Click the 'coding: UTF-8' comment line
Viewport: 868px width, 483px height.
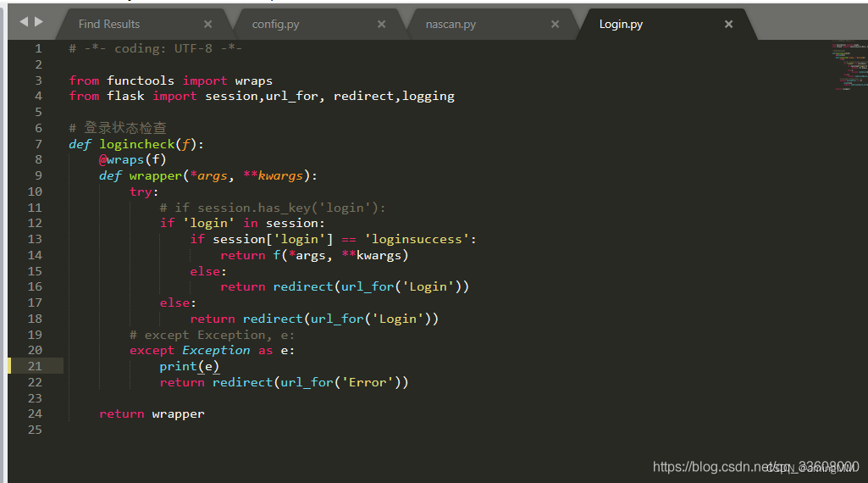(x=156, y=49)
